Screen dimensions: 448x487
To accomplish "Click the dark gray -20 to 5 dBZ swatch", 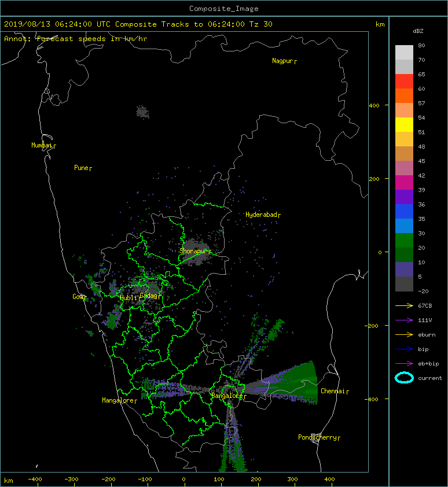I will point(404,284).
